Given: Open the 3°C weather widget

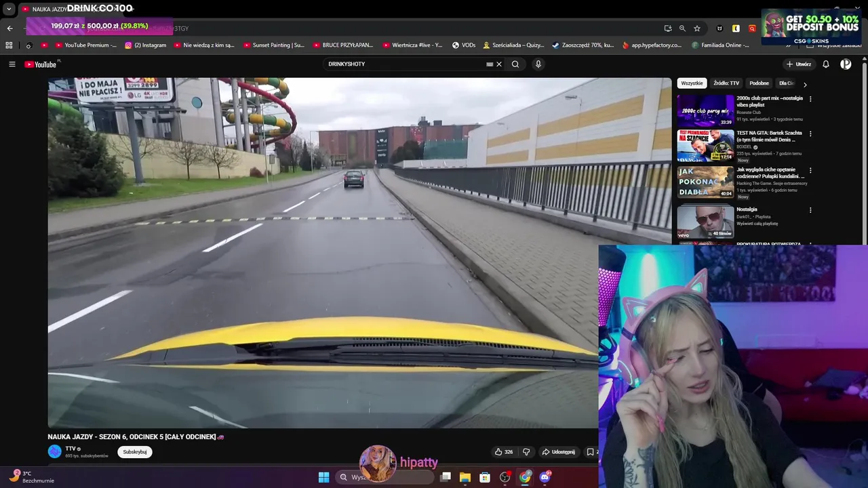Looking at the screenshot, I should point(31,477).
